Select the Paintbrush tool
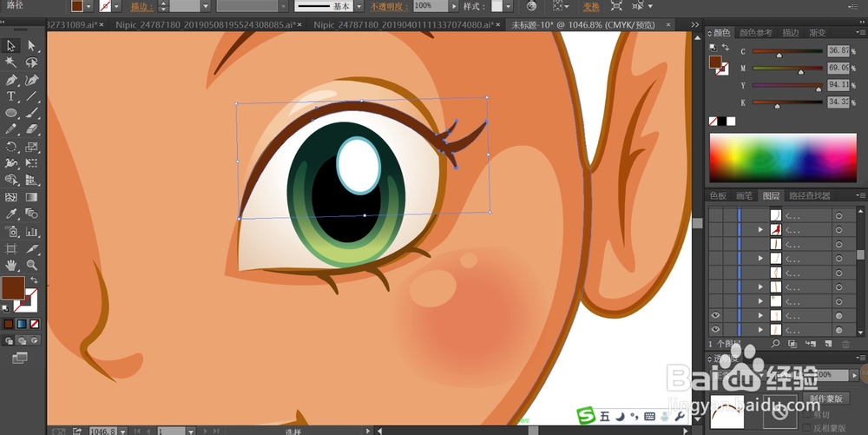The width and height of the screenshot is (868, 435). (31, 113)
